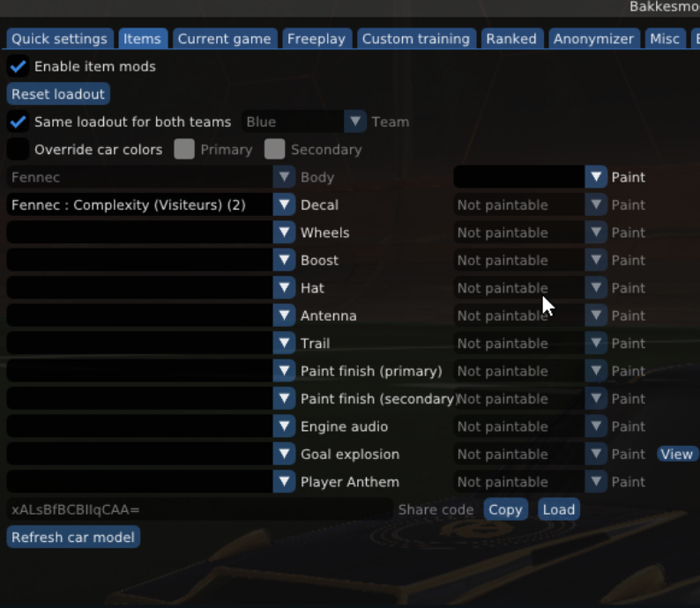Click the Hat dropdown arrow
This screenshot has width=700, height=608.
click(x=284, y=288)
